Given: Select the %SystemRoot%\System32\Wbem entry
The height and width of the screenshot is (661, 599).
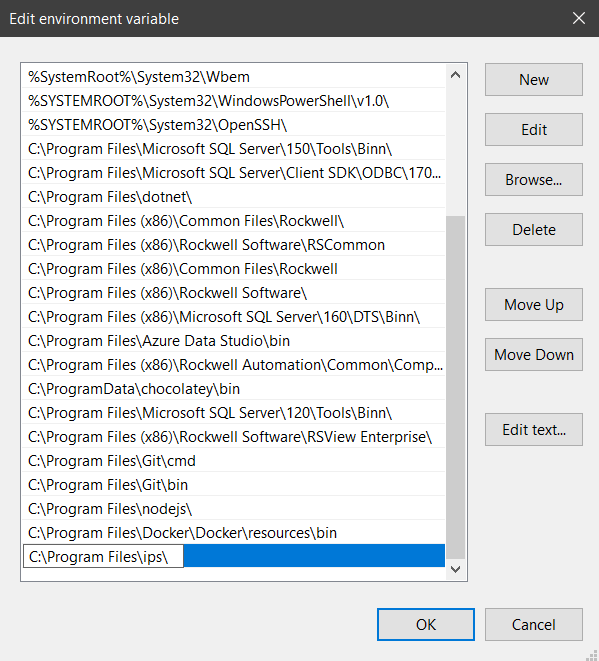Looking at the screenshot, I should (234, 77).
